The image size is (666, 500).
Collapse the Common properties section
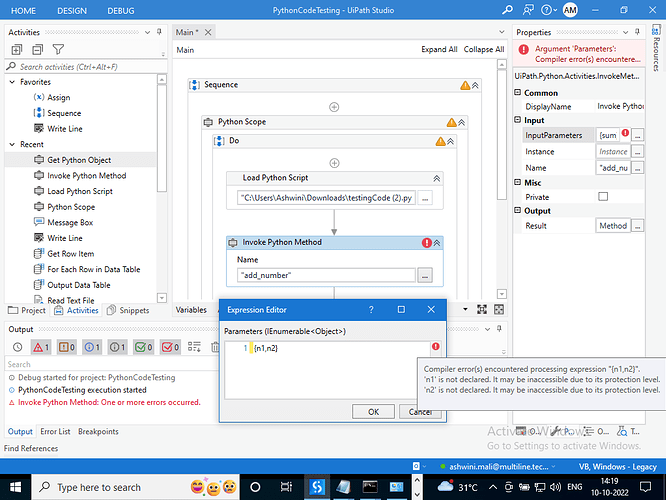(517, 92)
